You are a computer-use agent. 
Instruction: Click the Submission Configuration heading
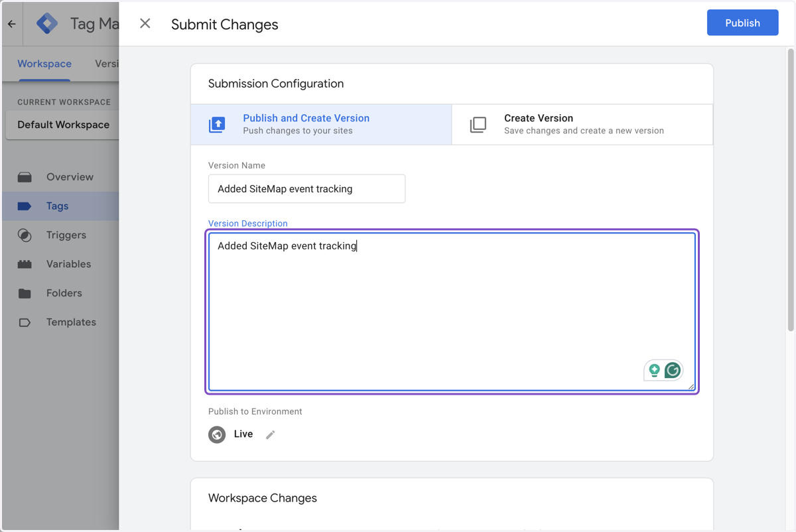tap(276, 84)
